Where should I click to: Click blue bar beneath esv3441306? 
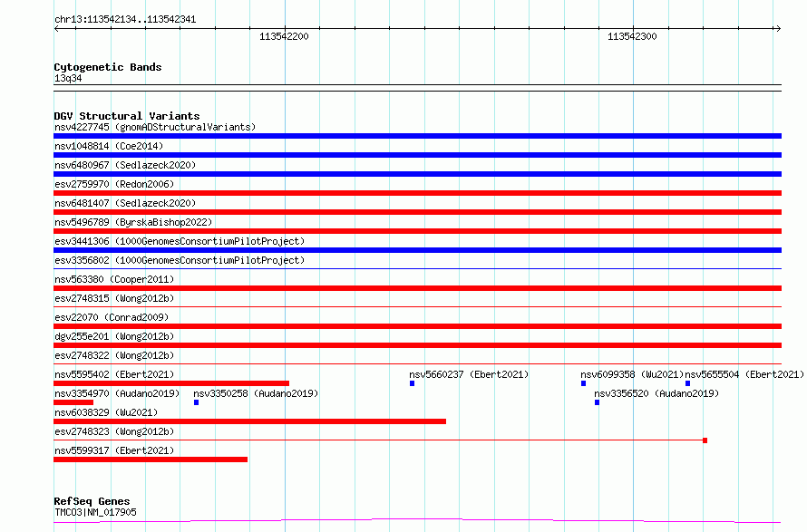pyautogui.click(x=417, y=250)
